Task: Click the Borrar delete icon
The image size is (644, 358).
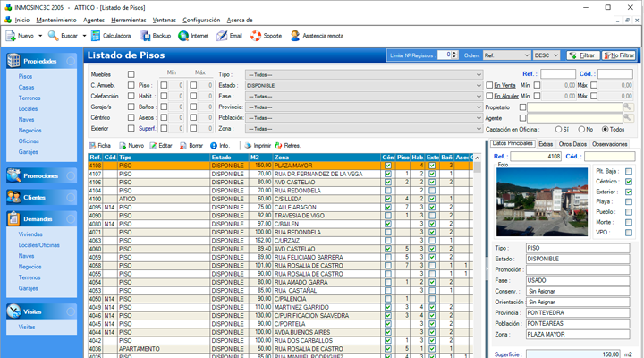Action: tap(183, 146)
